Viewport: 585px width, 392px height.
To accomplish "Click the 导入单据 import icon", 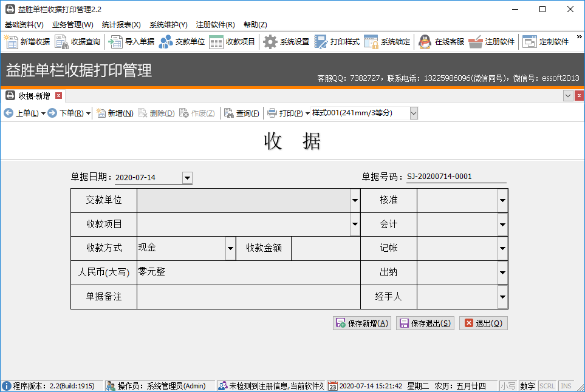I will tap(131, 42).
